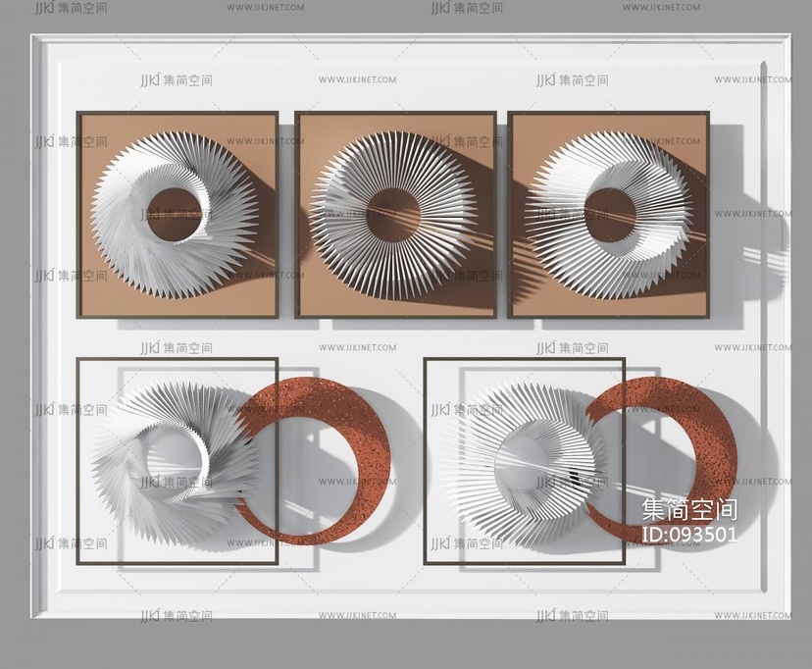
Task: Open the top-left WWW.JJKINET.COM watermark link
Action: point(264,8)
